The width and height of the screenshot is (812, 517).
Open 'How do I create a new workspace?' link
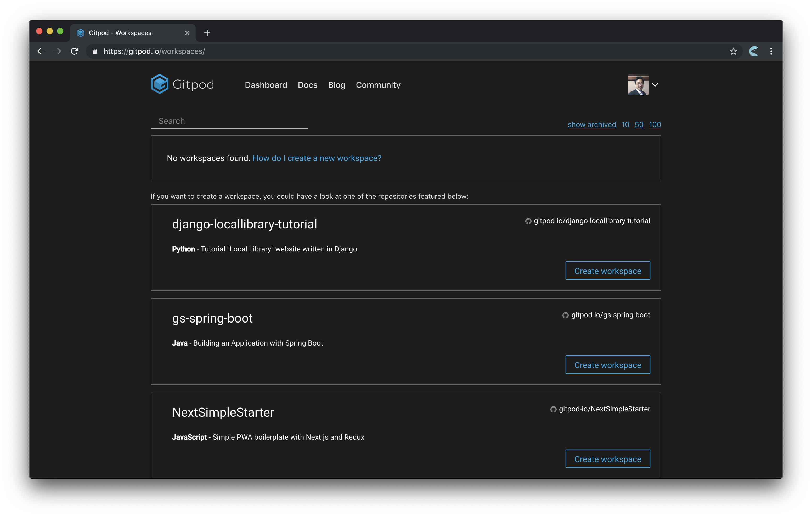click(317, 158)
